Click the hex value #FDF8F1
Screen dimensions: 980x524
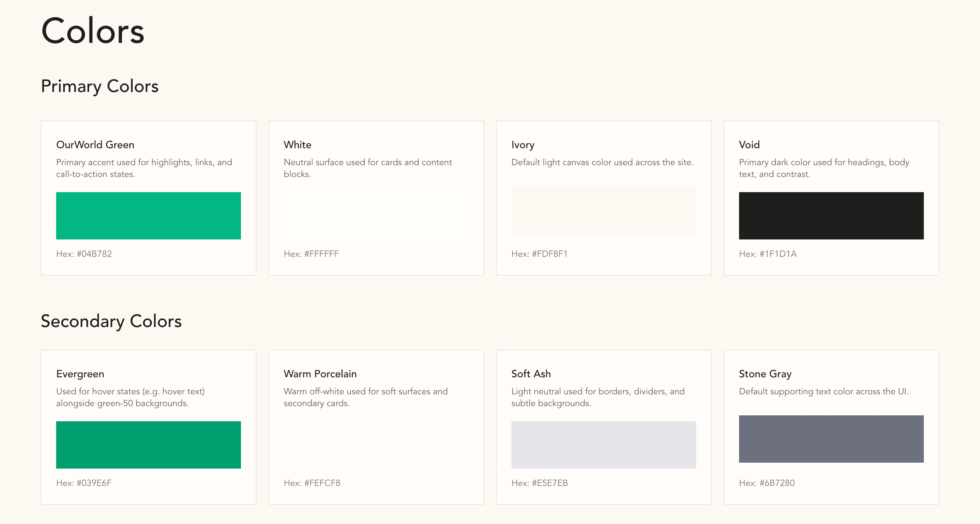[x=539, y=254]
